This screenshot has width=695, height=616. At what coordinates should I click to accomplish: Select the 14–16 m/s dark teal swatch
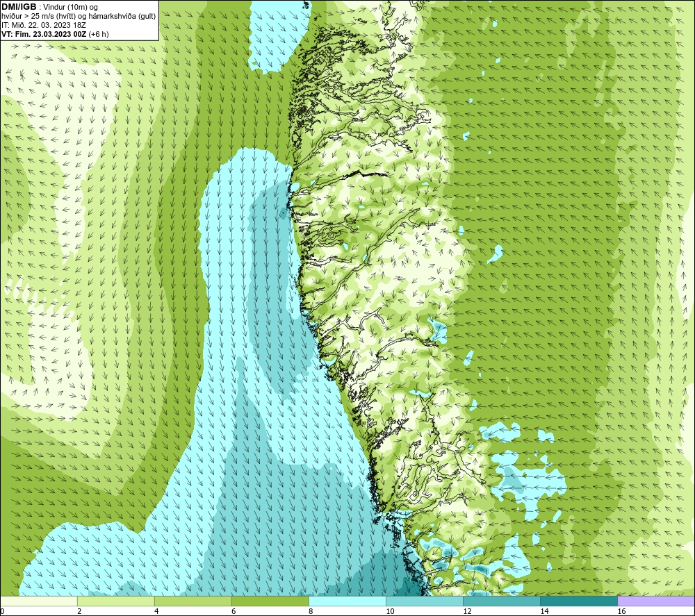[579, 601]
